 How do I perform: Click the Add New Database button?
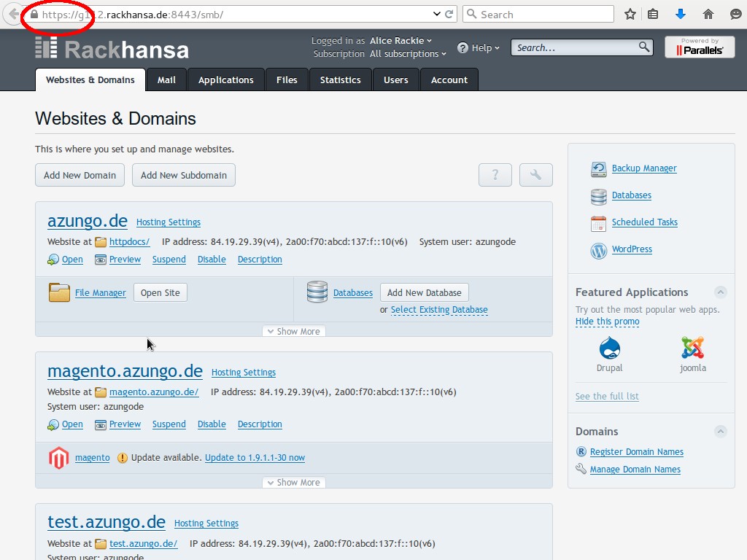tap(424, 292)
